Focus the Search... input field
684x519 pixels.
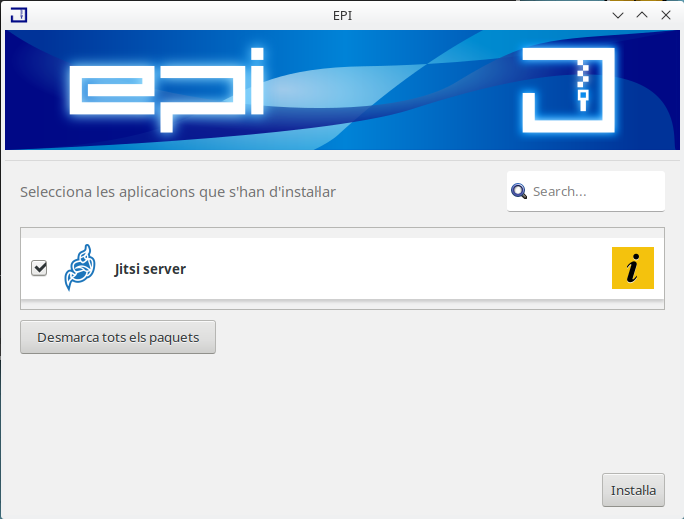[586, 191]
